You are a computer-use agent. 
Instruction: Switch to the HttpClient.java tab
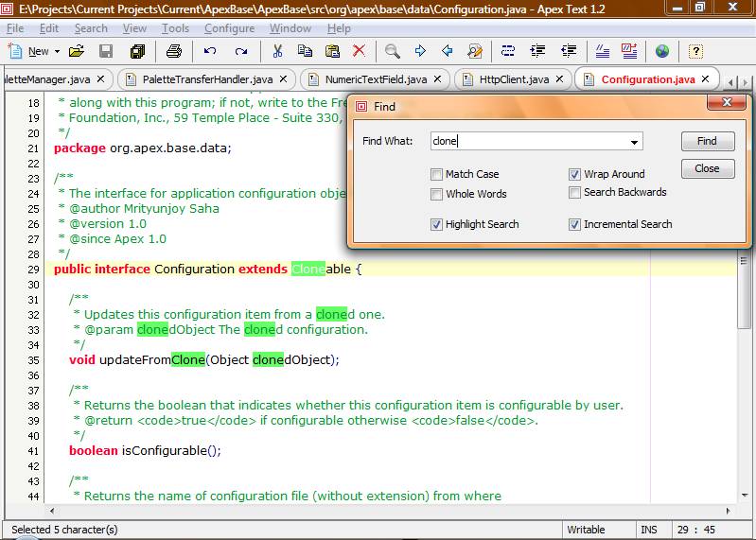[x=514, y=79]
